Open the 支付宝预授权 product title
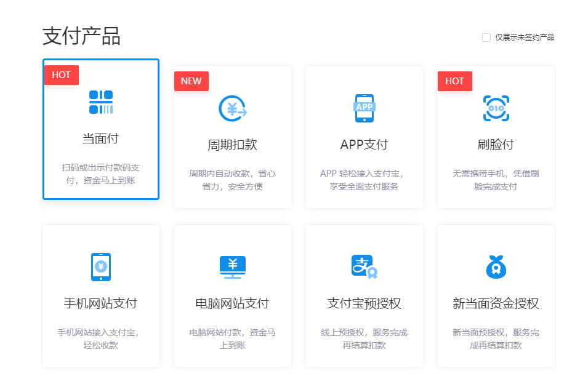The width and height of the screenshot is (588, 384). click(364, 303)
